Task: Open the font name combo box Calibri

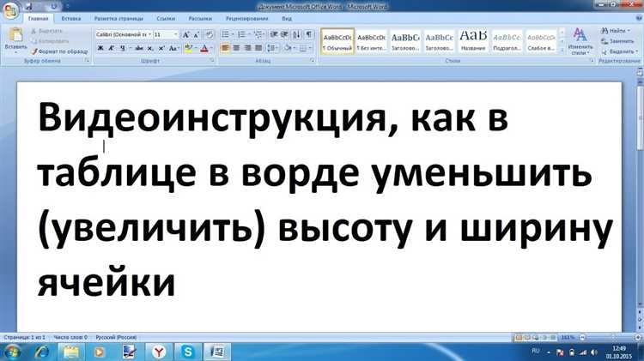Action: pos(123,35)
